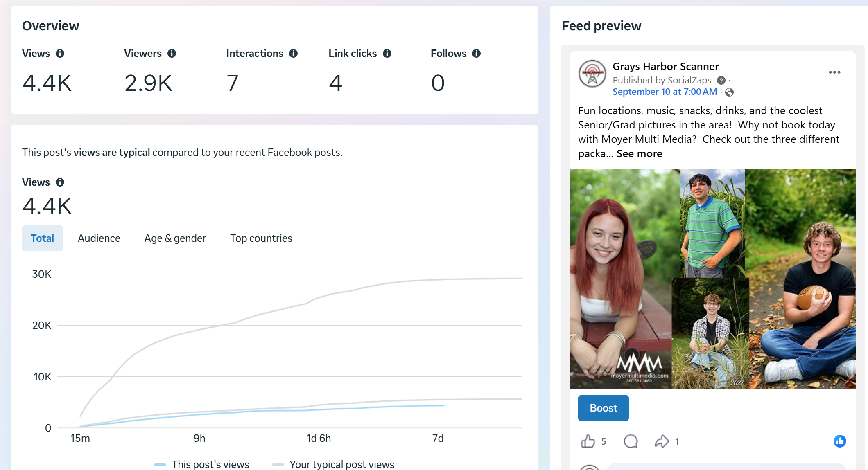Click the info icon next to Views in Overview
The height and width of the screenshot is (470, 868).
(60, 54)
